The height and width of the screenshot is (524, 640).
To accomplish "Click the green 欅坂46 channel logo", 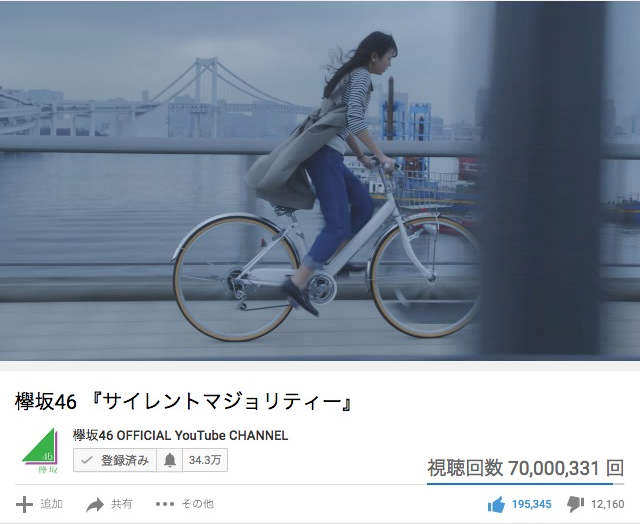I will tap(40, 451).
